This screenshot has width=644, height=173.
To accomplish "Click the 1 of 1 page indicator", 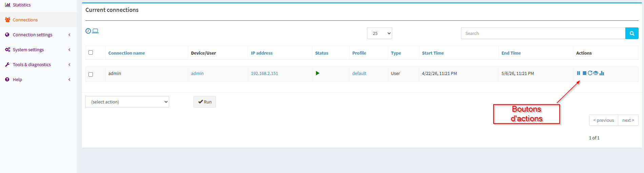I will (594, 138).
